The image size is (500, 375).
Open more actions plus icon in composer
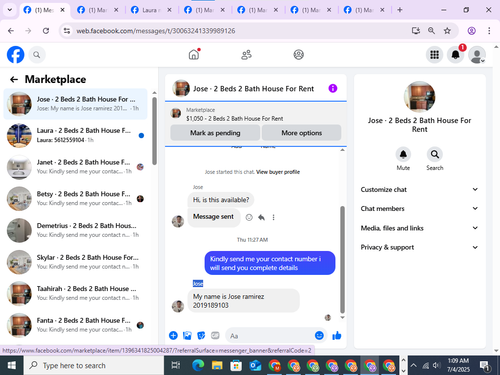coord(173,335)
